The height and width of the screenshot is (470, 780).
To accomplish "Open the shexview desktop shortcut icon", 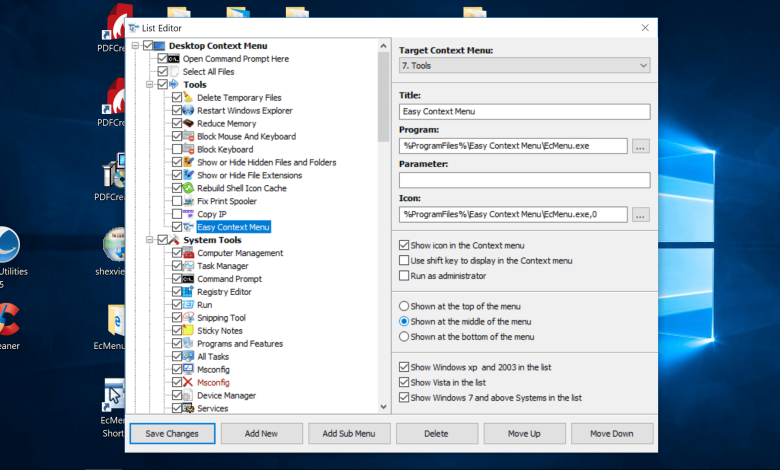I will 113,245.
